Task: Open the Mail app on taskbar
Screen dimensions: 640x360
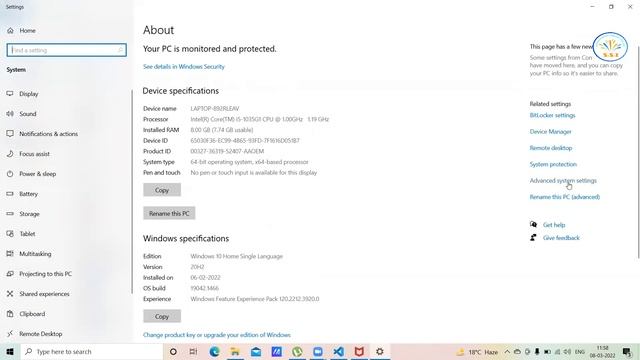Action: click(256, 351)
